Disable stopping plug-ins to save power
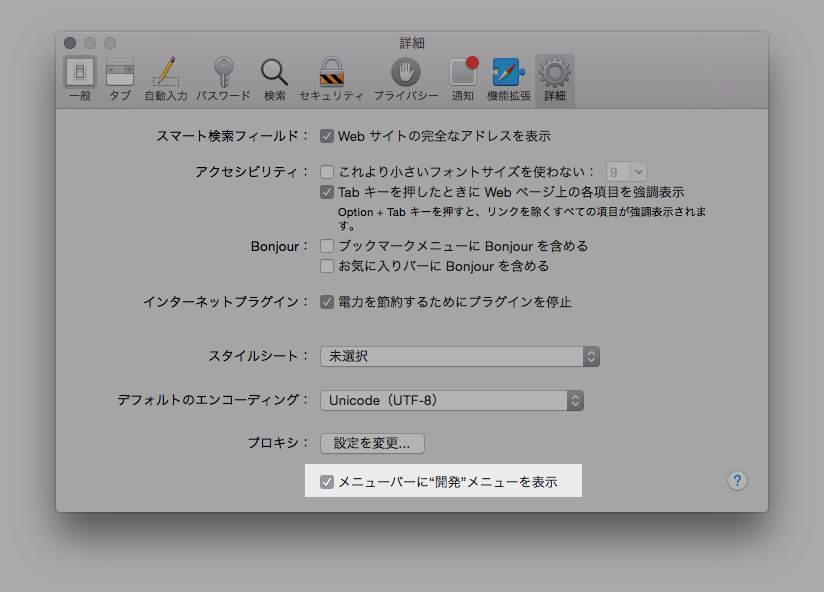 point(327,301)
